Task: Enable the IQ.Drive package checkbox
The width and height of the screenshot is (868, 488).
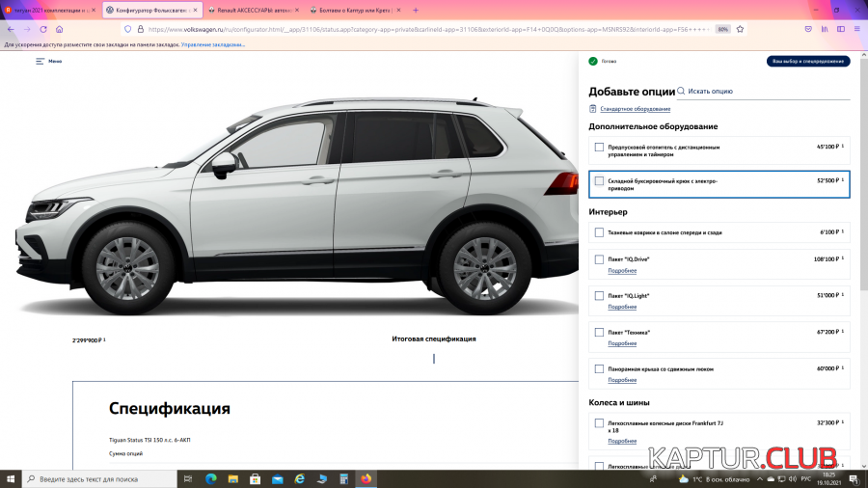Action: coord(599,259)
